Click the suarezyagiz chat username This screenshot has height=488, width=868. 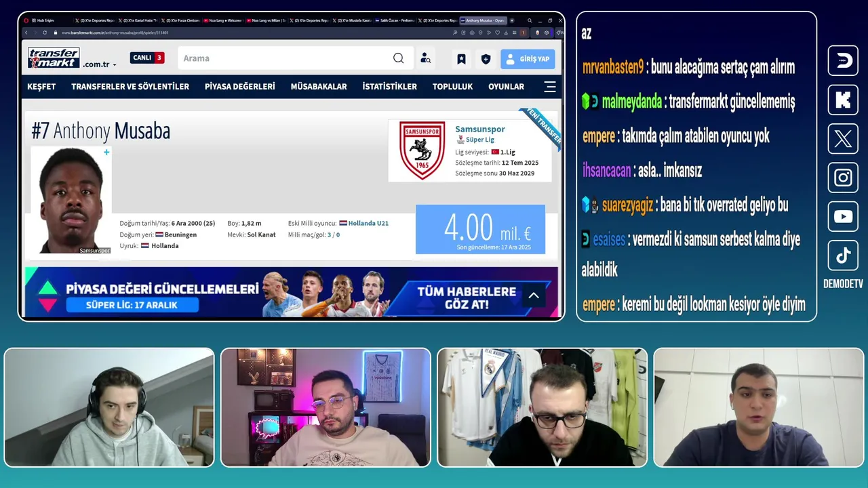click(628, 205)
